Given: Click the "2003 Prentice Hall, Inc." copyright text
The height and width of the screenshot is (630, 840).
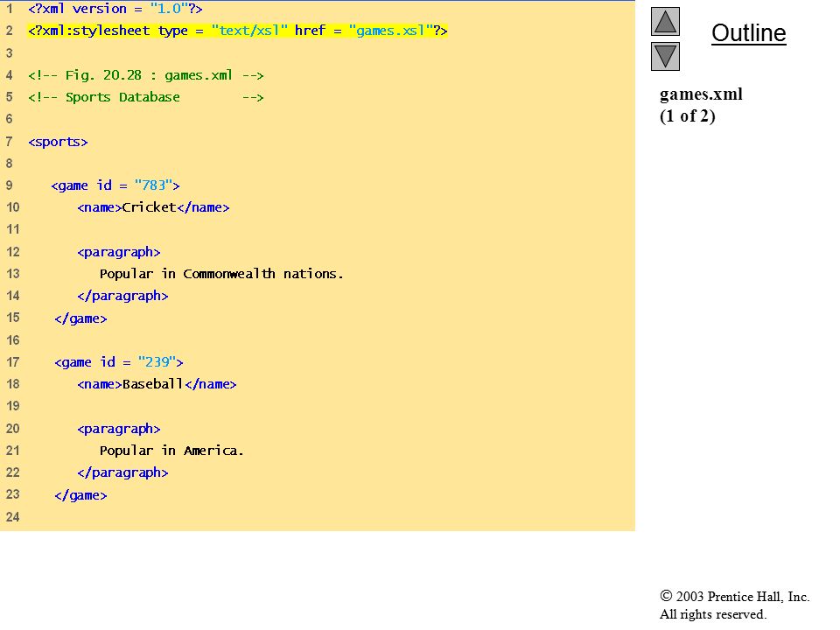Looking at the screenshot, I should [x=734, y=597].
